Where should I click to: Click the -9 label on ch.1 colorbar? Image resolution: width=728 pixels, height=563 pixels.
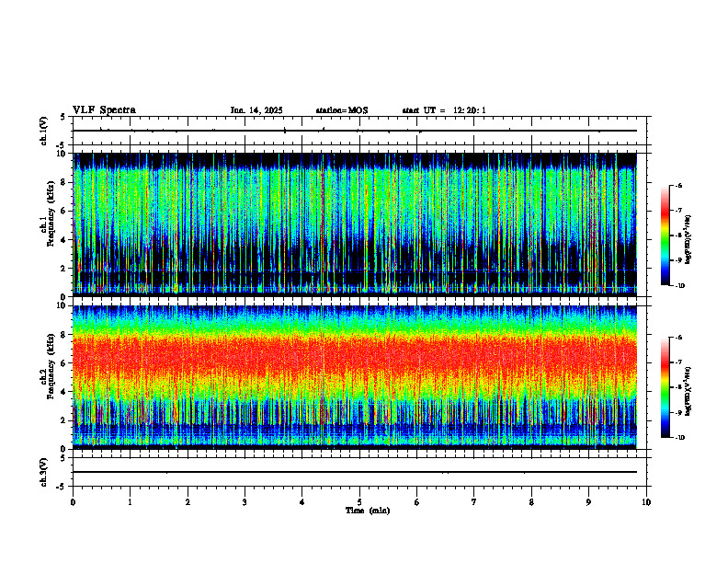click(x=678, y=260)
